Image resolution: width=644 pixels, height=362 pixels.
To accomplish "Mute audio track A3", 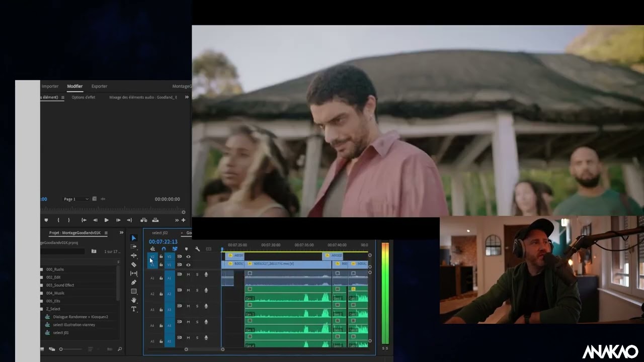I will click(188, 306).
